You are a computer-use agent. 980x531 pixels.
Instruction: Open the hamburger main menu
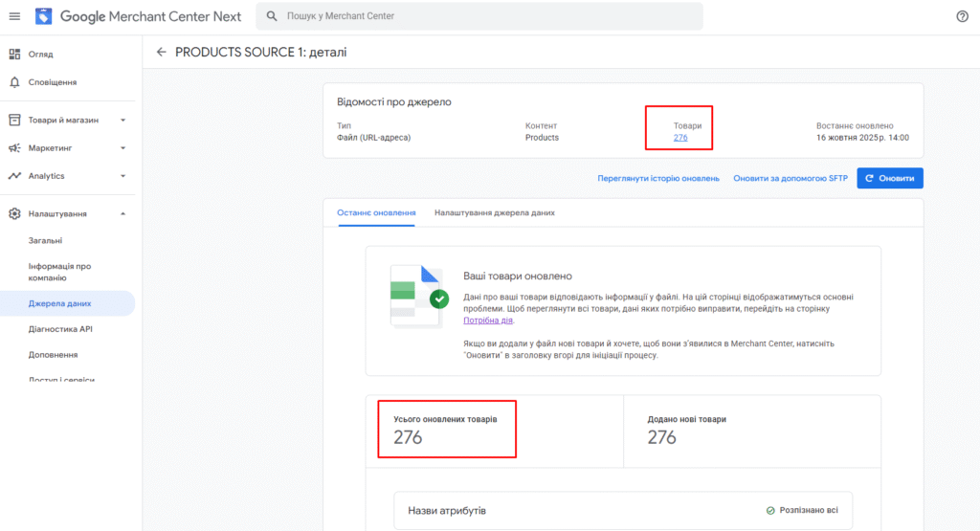(14, 16)
